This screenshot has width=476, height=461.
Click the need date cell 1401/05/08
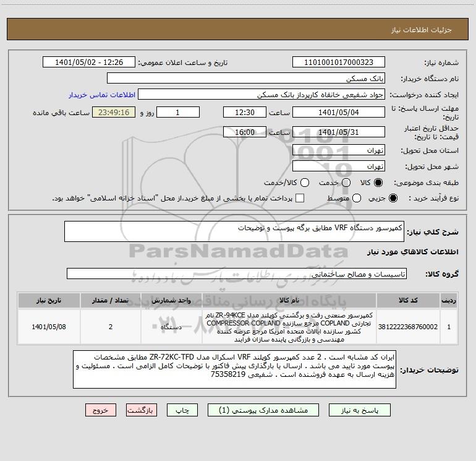[x=49, y=327]
